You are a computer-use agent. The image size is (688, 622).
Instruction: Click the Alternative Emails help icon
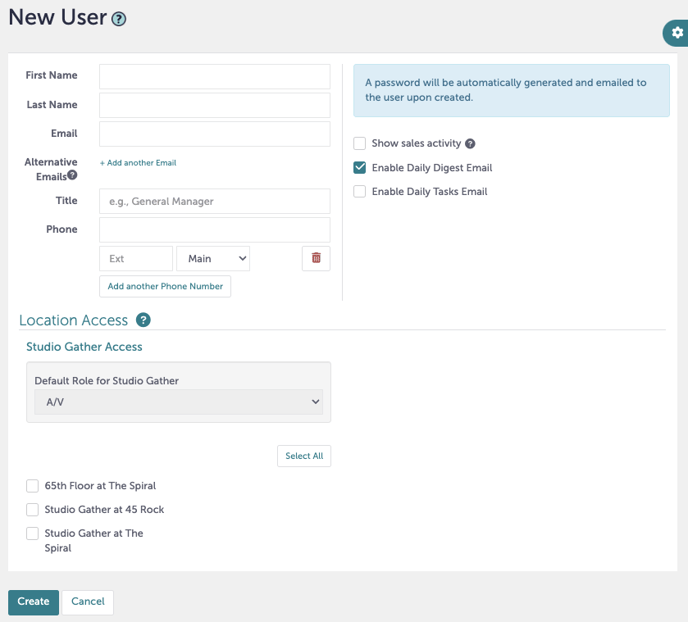pos(72,176)
